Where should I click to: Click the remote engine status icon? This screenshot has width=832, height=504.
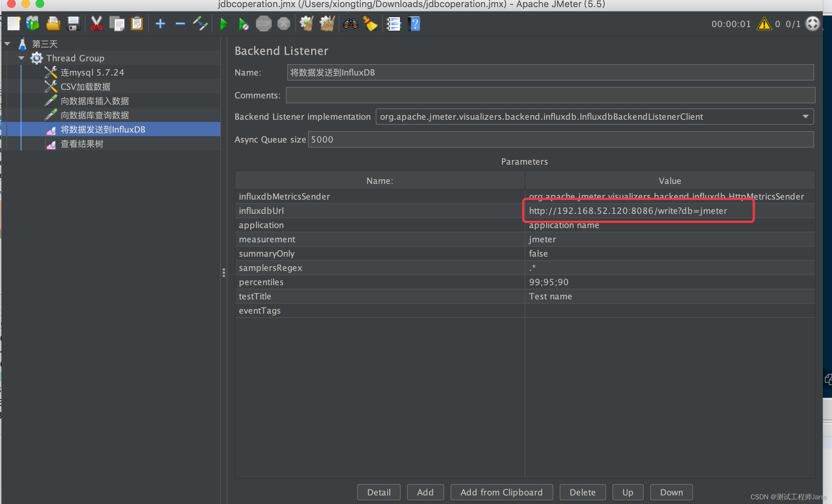(x=813, y=24)
